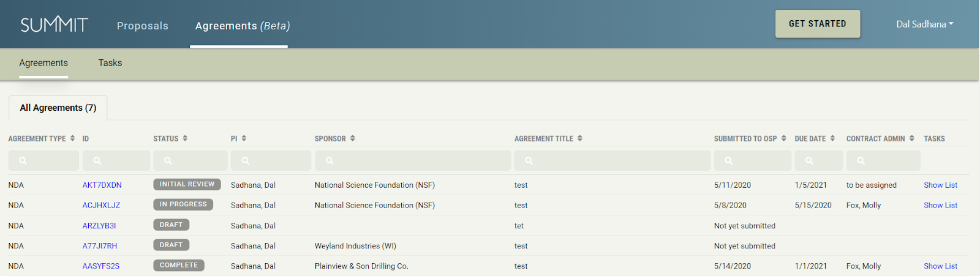Open the Dal Sadhana user dropdown
Image resolution: width=980 pixels, height=276 pixels.
click(924, 24)
